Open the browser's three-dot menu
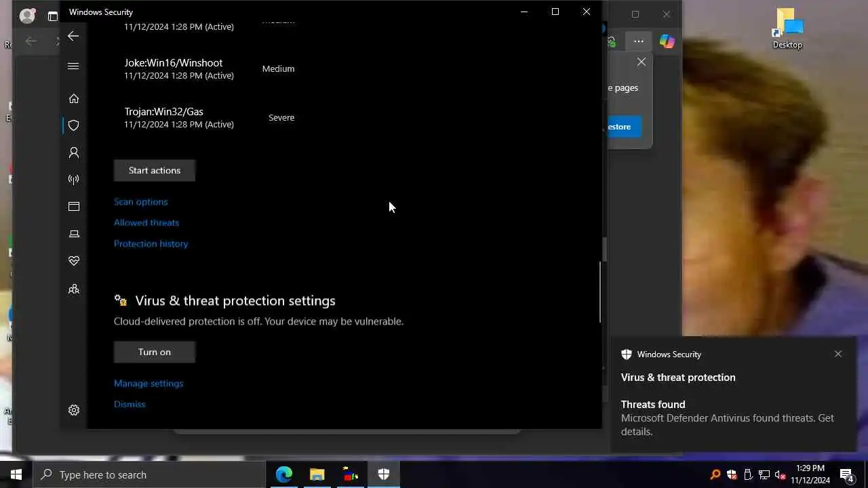Viewport: 868px width, 488px height. pos(639,41)
